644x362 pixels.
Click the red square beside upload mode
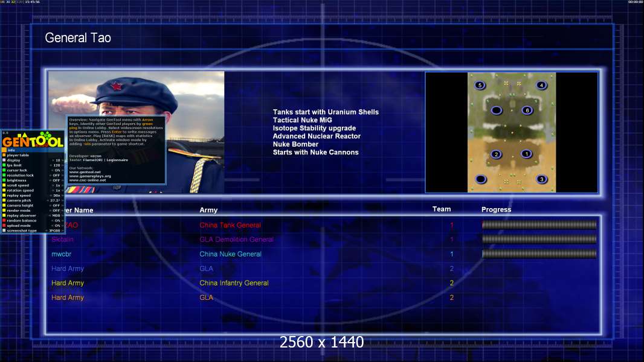pyautogui.click(x=4, y=226)
